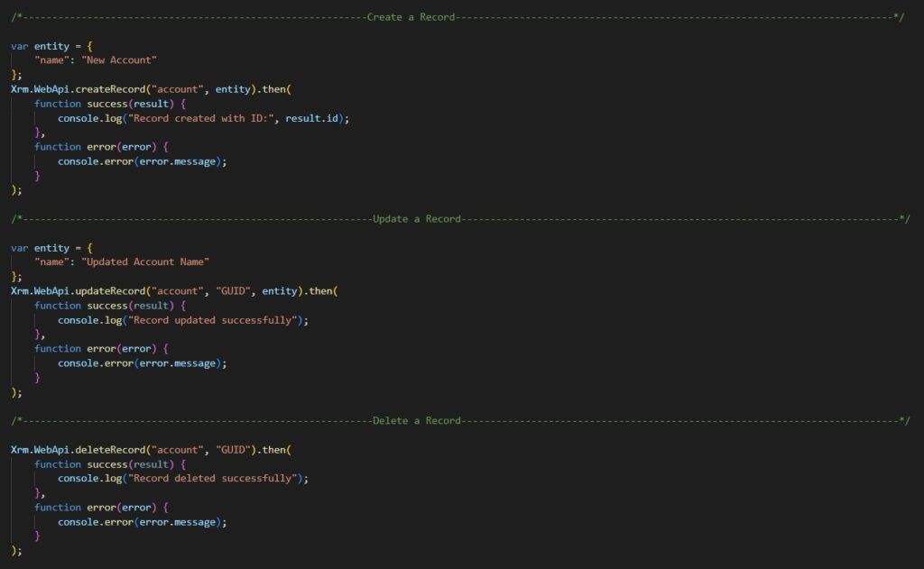The width and height of the screenshot is (924, 569).
Task: Click 'var entity' above "New Account"
Action: (40, 46)
